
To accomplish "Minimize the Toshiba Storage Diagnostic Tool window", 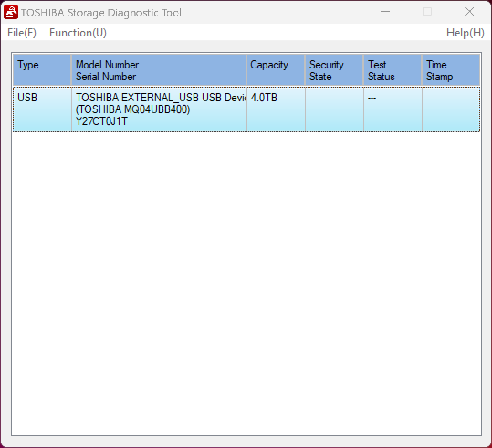I will (x=385, y=11).
